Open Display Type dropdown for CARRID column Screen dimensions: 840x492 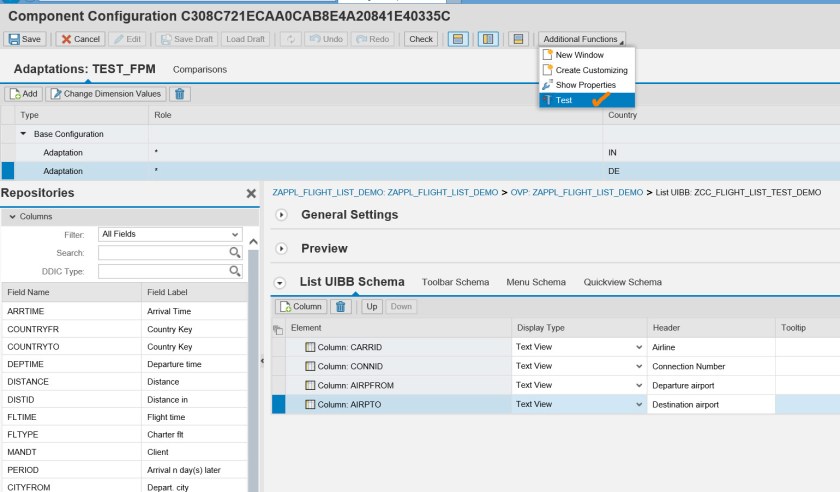[x=639, y=347]
